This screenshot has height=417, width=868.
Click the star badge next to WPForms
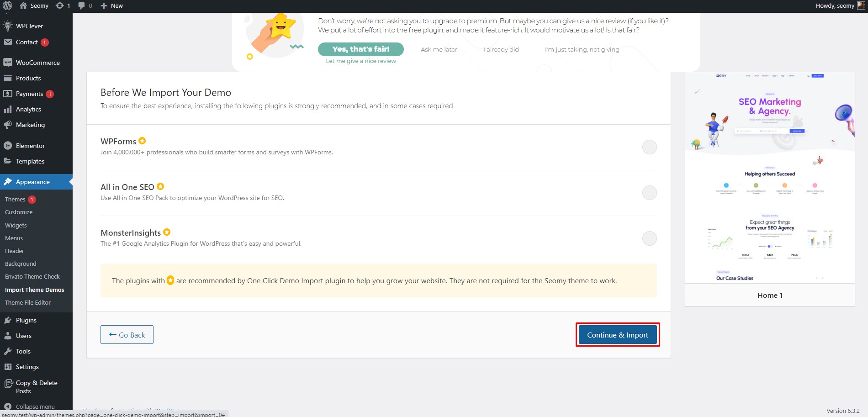[142, 141]
